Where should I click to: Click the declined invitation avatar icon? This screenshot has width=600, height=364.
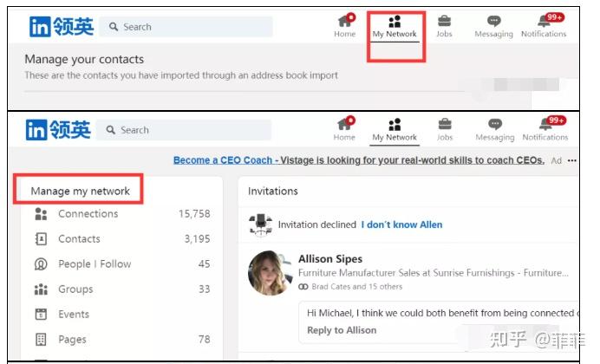pos(261,224)
